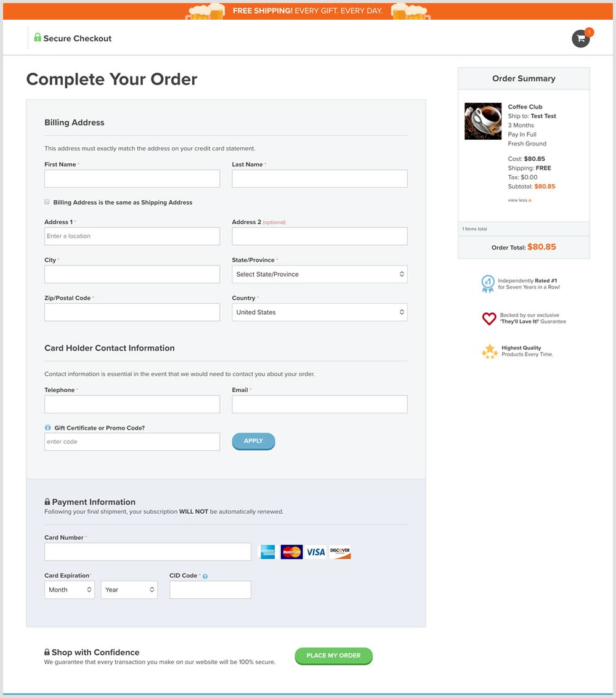616x698 pixels.
Task: Click the They'll Love It heart icon
Action: [489, 319]
